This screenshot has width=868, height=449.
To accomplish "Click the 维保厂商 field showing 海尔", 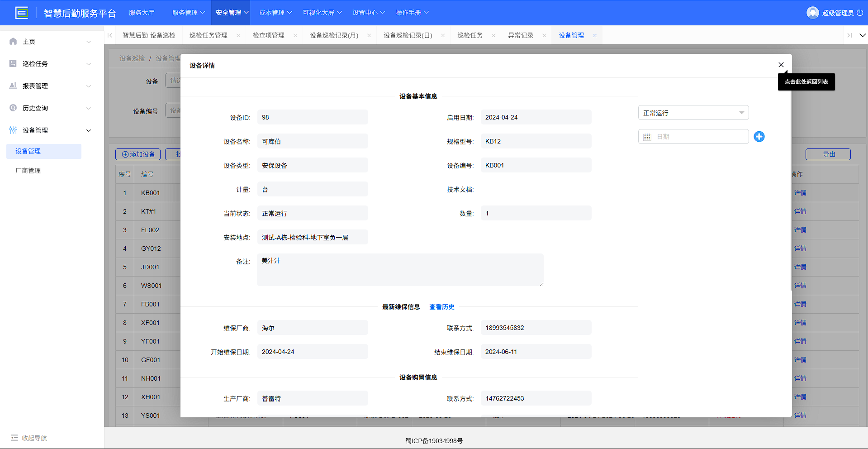I will point(313,328).
